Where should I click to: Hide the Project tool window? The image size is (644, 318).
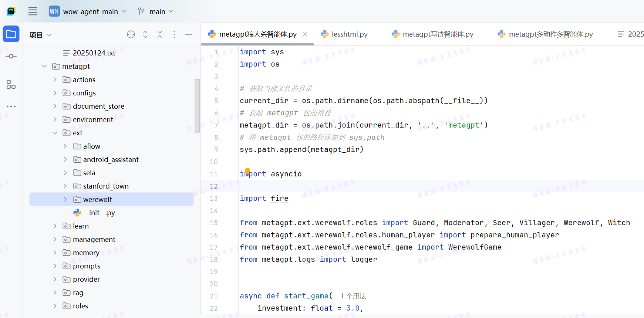pos(189,34)
